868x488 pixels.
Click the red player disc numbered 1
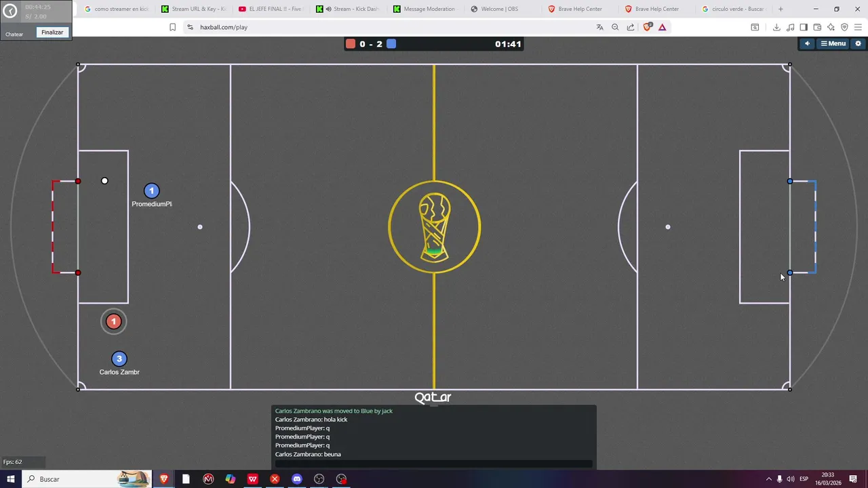[114, 321]
